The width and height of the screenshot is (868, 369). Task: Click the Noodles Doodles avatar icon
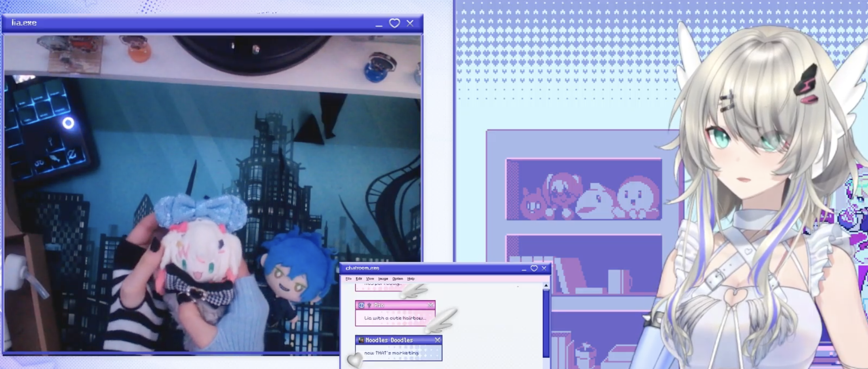click(361, 340)
